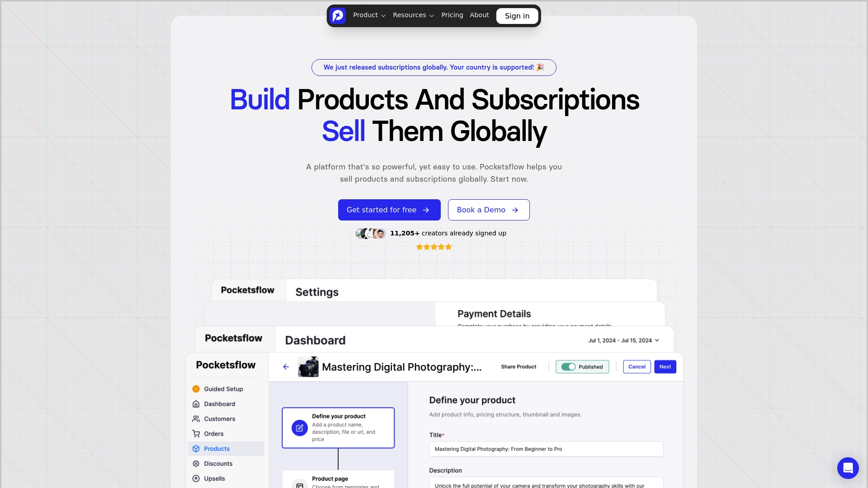Image resolution: width=868 pixels, height=488 pixels.
Task: Select the Discounts icon in sidebar
Action: click(x=196, y=463)
